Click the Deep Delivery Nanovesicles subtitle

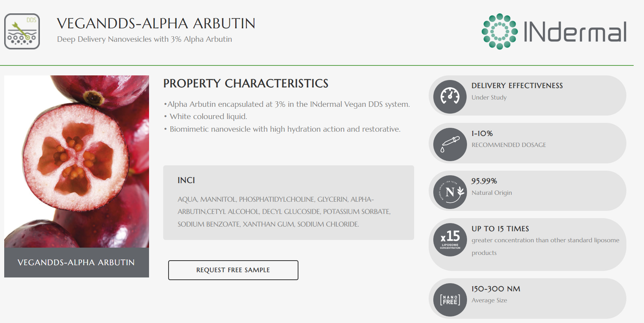click(144, 39)
